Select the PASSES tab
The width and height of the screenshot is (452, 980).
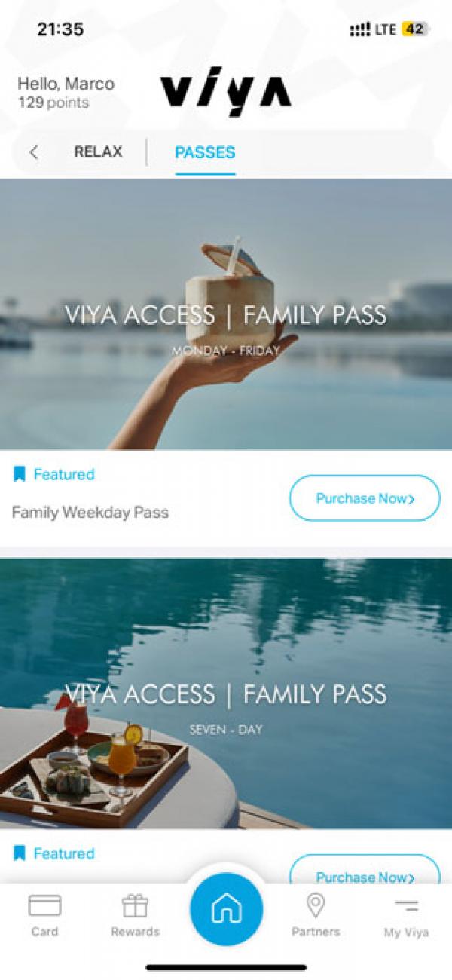(205, 152)
